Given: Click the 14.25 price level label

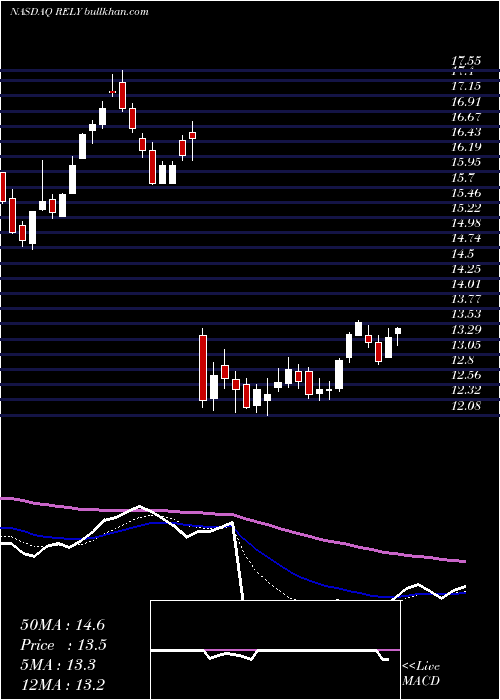Looking at the screenshot, I should tap(466, 269).
